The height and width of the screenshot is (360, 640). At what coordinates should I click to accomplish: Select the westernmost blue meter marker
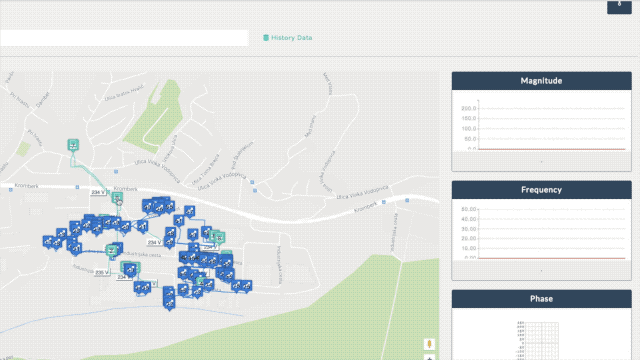click(48, 242)
